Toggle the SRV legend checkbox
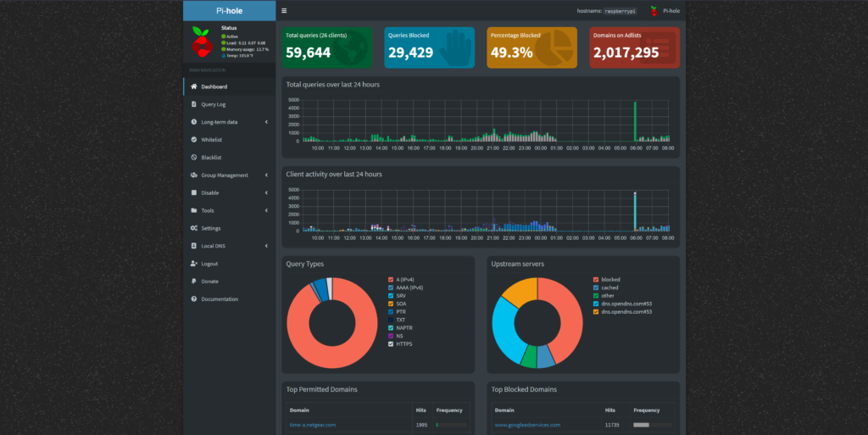The height and width of the screenshot is (435, 868). click(x=391, y=296)
